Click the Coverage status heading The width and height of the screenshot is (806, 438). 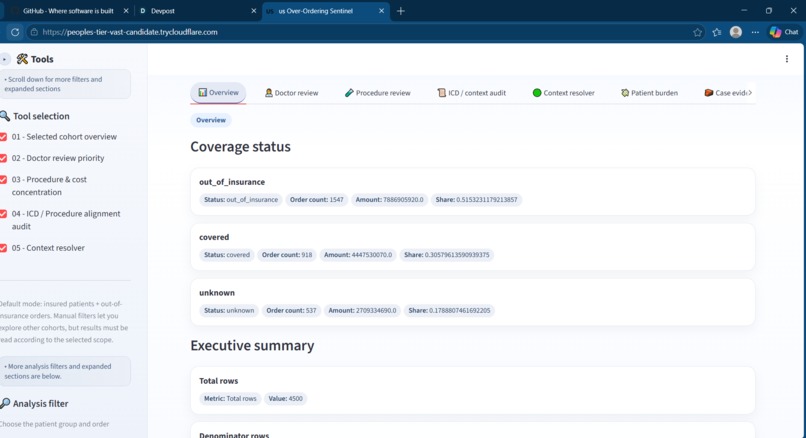click(240, 147)
